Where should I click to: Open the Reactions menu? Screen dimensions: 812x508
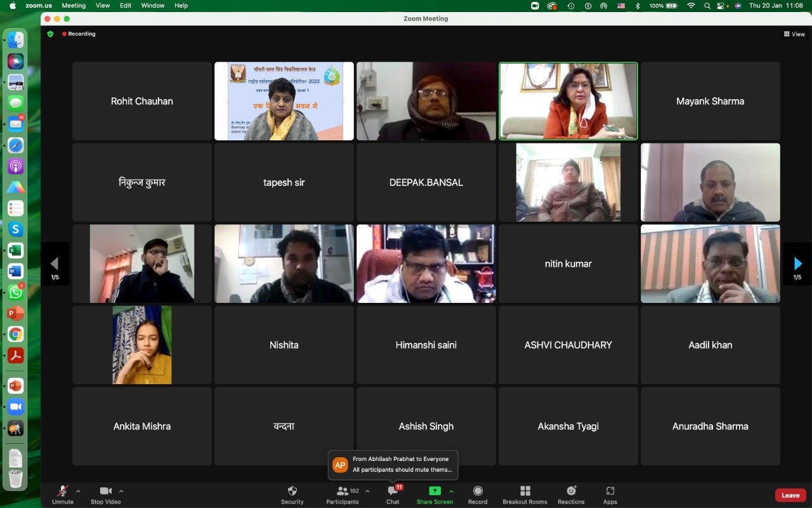tap(571, 491)
